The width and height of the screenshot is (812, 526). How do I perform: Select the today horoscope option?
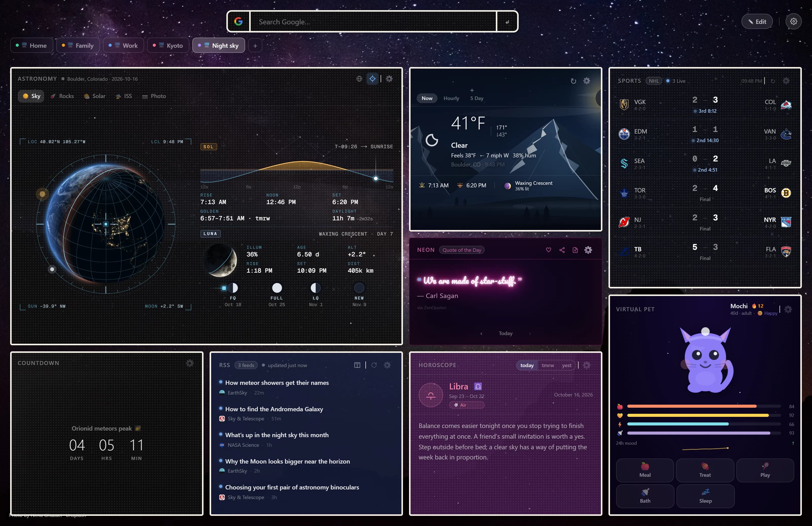pyautogui.click(x=527, y=365)
